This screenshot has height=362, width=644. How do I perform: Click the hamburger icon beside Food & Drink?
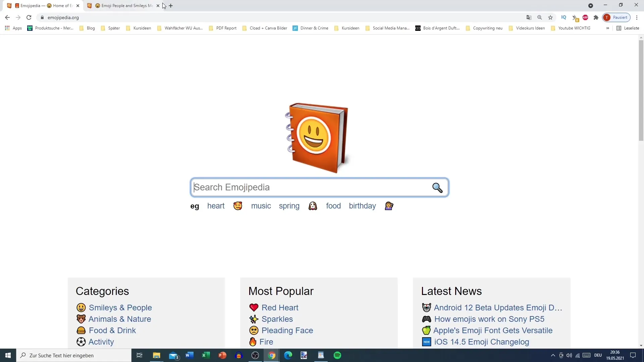click(x=81, y=330)
